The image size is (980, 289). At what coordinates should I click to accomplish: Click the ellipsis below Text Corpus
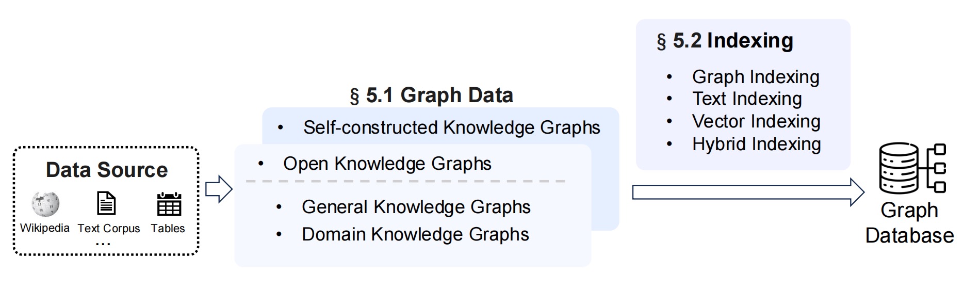pos(103,244)
